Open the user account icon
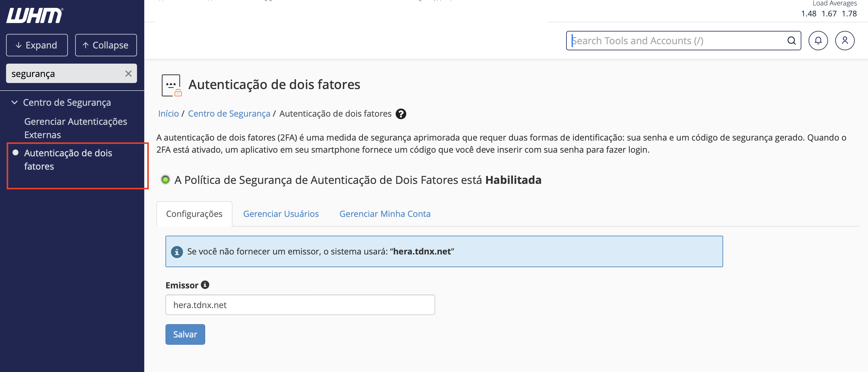Screen dimensions: 868x372 pos(844,41)
